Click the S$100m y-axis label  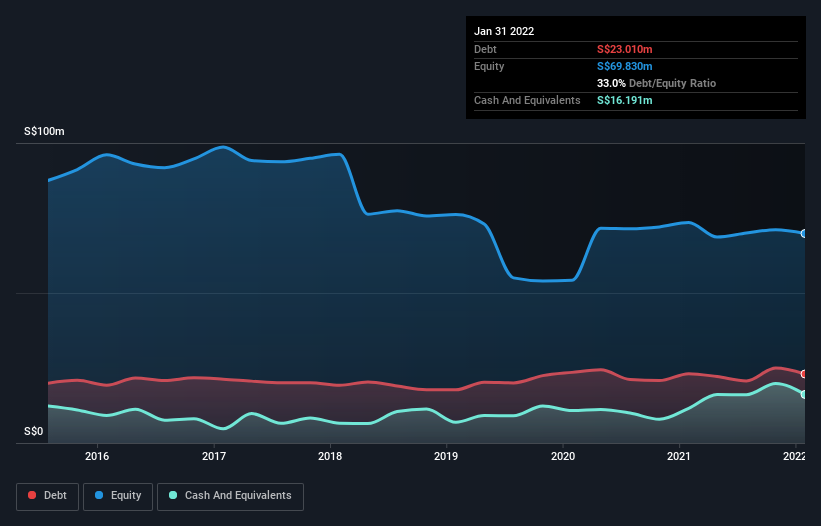[45, 131]
